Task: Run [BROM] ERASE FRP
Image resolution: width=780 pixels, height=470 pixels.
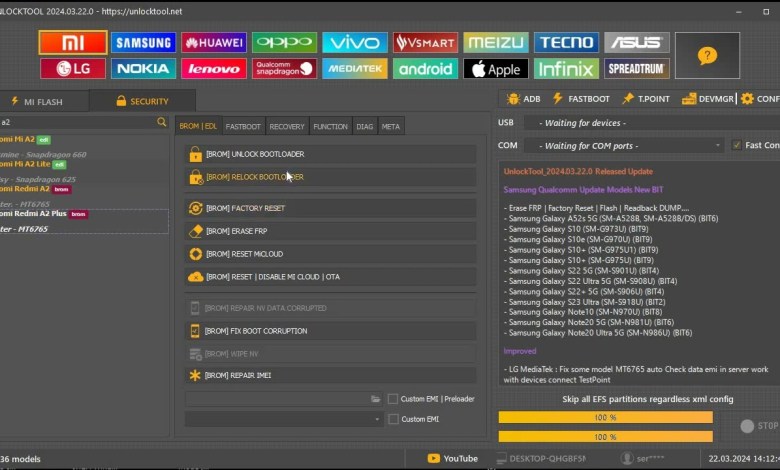Action: (330, 231)
